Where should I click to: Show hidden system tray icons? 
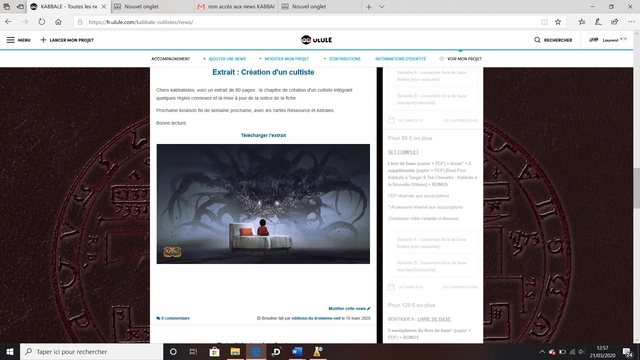click(x=542, y=352)
